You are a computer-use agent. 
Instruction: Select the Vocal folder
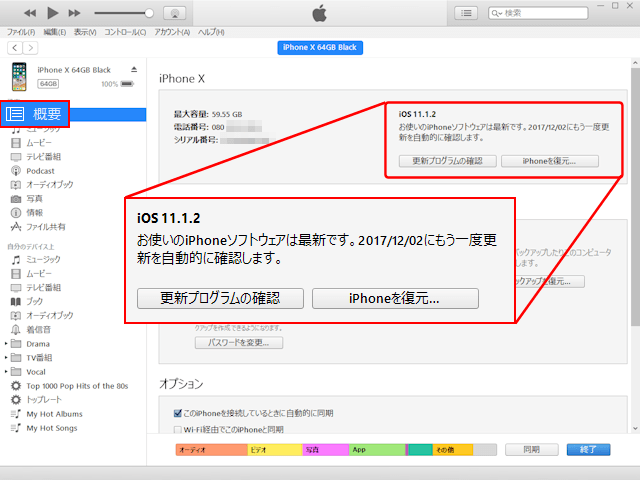[x=36, y=372]
